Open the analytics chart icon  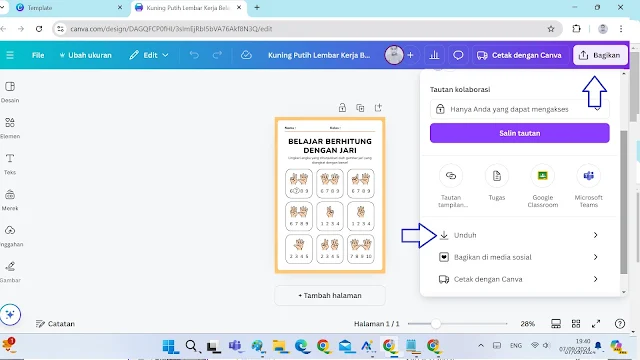click(434, 55)
